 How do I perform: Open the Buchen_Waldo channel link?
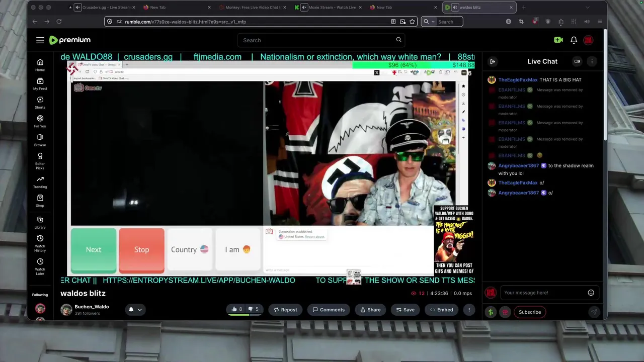[92, 307]
